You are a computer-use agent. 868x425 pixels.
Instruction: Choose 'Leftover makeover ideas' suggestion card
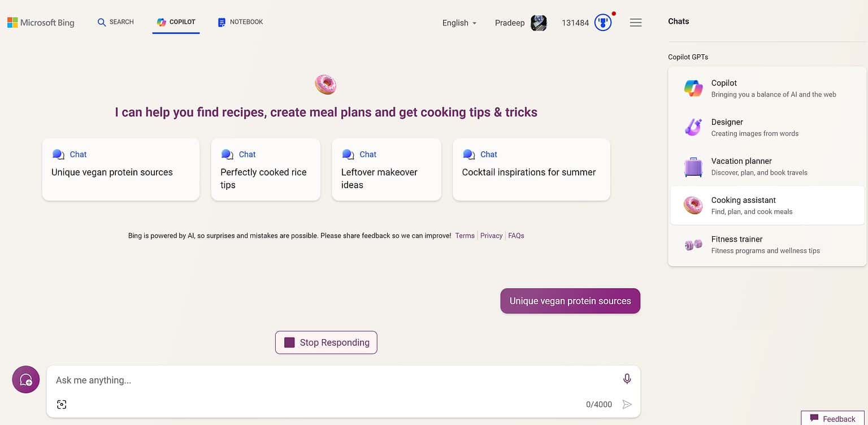[x=387, y=170]
